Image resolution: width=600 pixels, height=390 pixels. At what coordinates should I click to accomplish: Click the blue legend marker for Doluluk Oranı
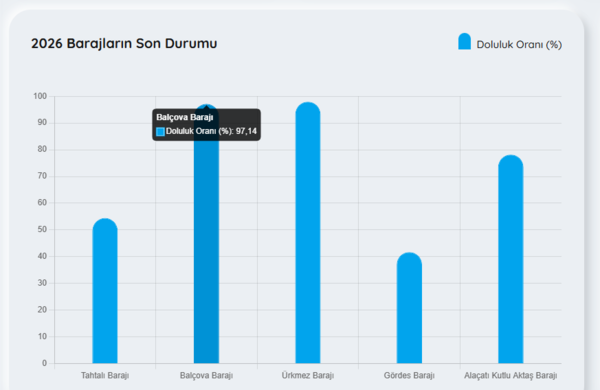tap(465, 41)
